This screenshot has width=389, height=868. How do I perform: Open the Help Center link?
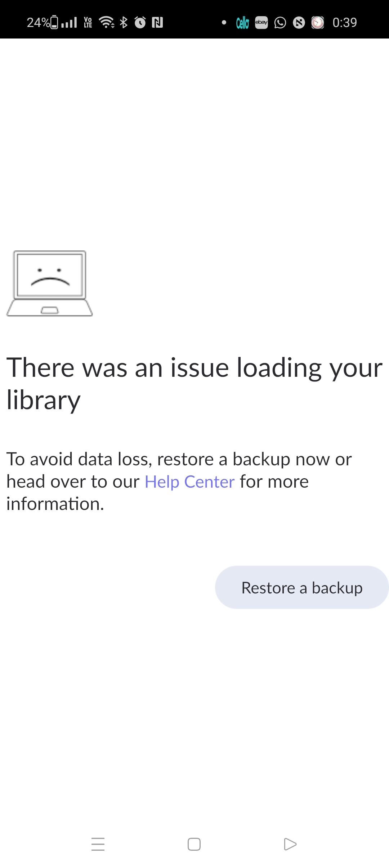click(189, 482)
